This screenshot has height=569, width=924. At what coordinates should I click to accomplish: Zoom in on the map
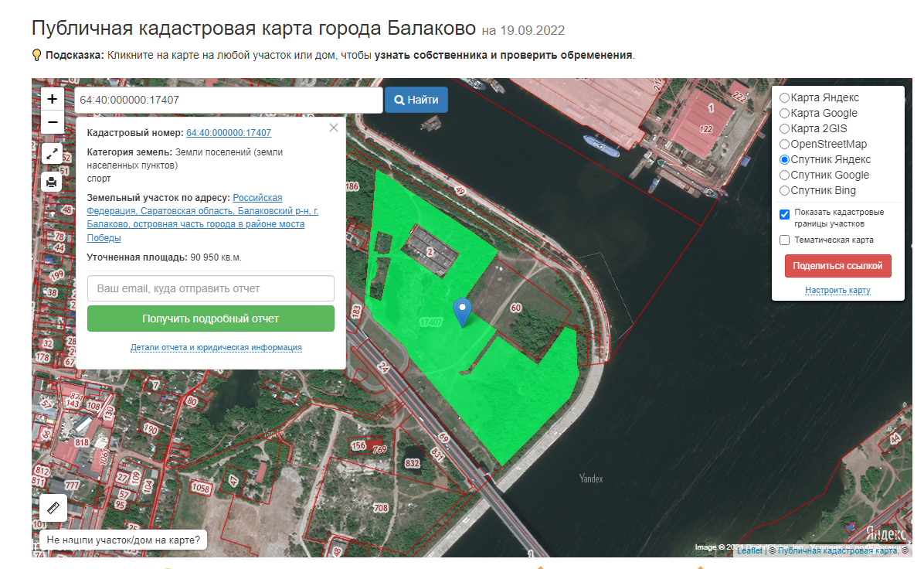(52, 99)
